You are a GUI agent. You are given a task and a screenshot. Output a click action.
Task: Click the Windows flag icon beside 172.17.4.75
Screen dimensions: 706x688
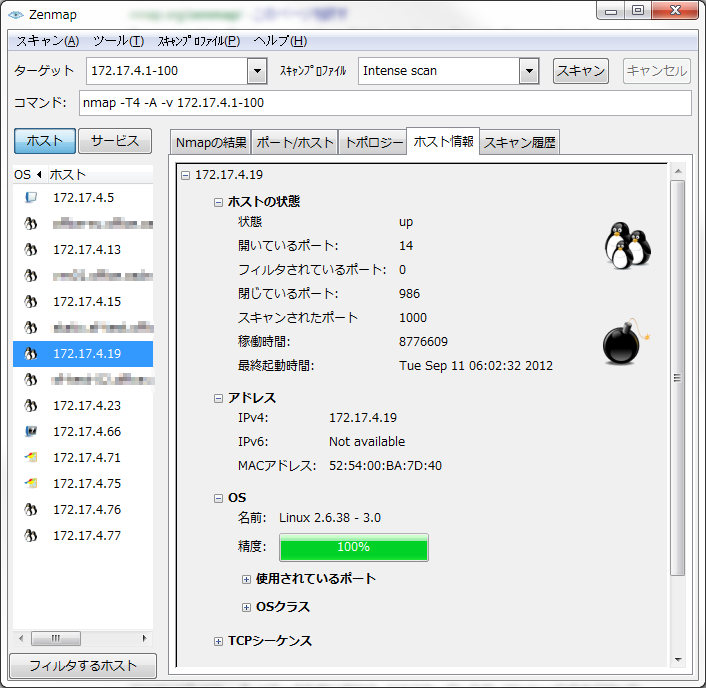point(31,484)
